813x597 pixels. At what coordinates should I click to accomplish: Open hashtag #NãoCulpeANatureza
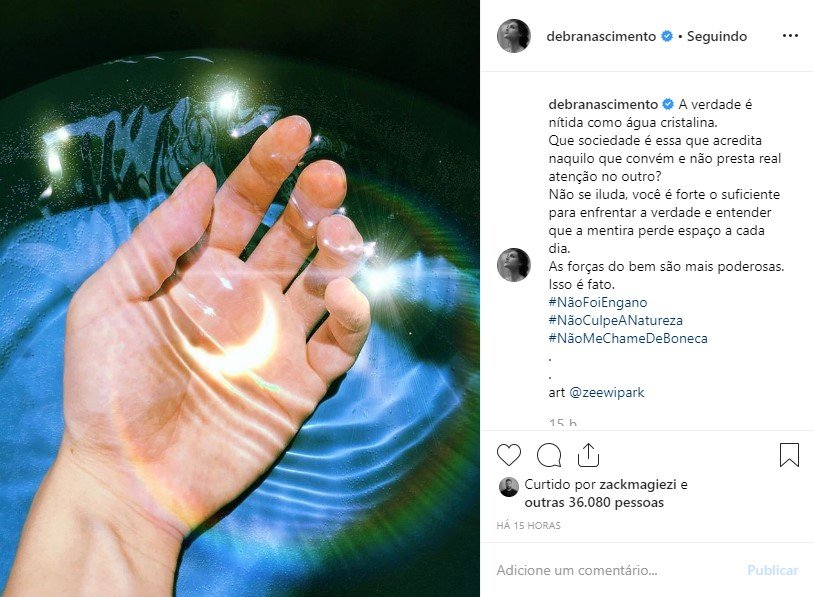coord(615,320)
